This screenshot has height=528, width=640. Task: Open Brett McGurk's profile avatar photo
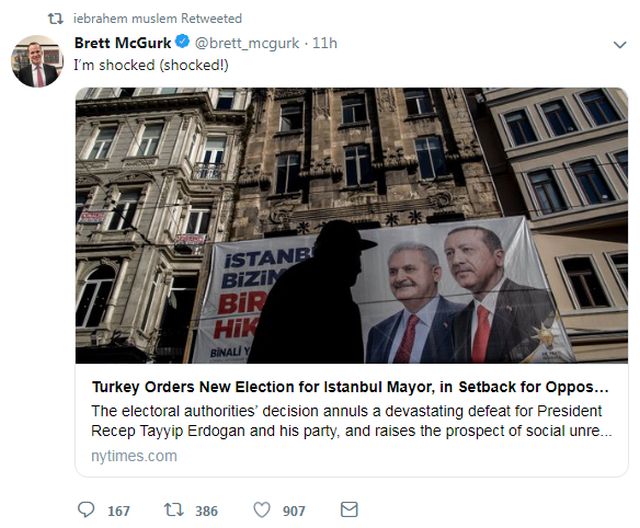click(37, 62)
